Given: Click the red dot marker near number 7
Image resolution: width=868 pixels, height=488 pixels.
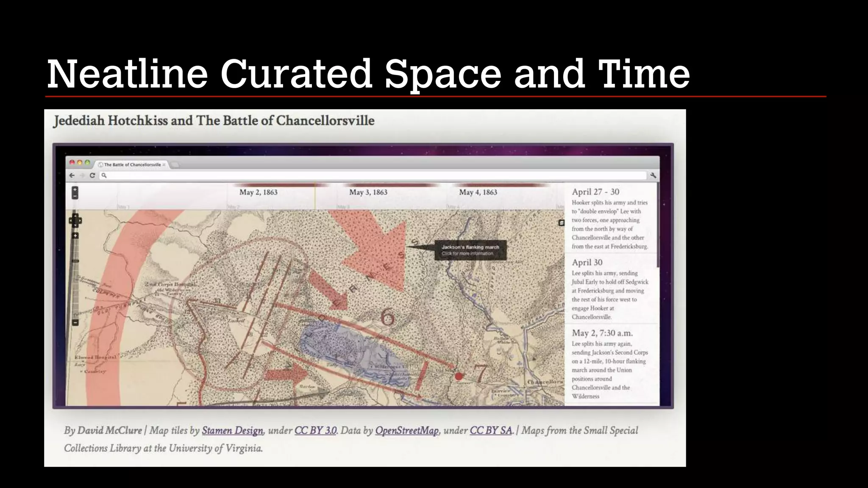Looking at the screenshot, I should tap(458, 376).
